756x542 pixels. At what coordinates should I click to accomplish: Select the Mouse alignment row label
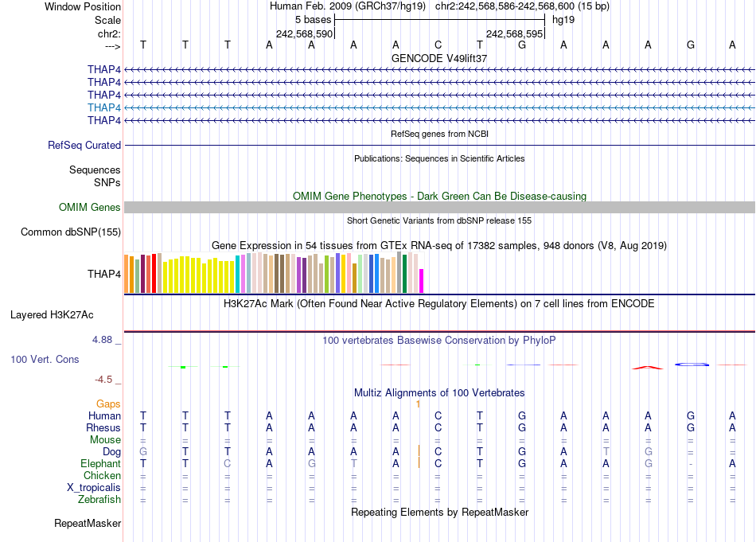[x=105, y=440]
